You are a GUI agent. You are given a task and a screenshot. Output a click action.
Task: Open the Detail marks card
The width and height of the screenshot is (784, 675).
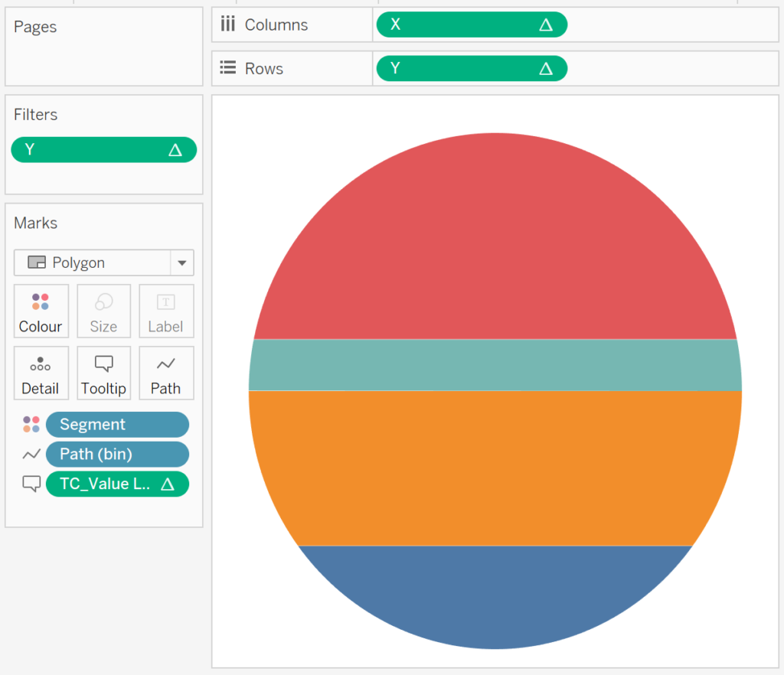[41, 373]
